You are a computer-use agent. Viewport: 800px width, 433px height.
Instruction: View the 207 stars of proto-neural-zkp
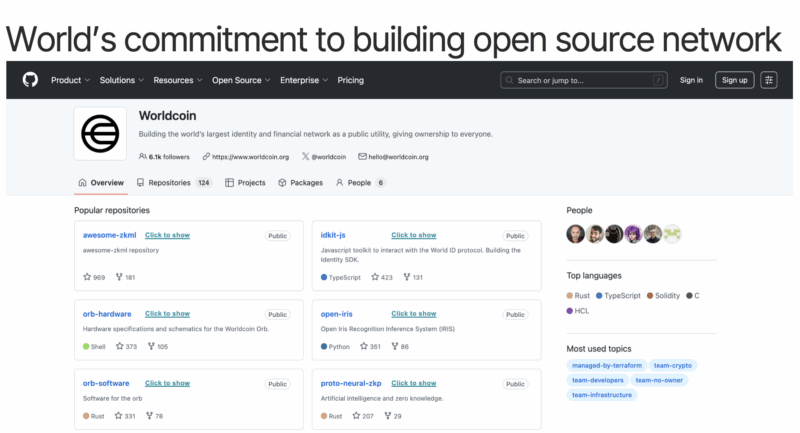point(363,416)
